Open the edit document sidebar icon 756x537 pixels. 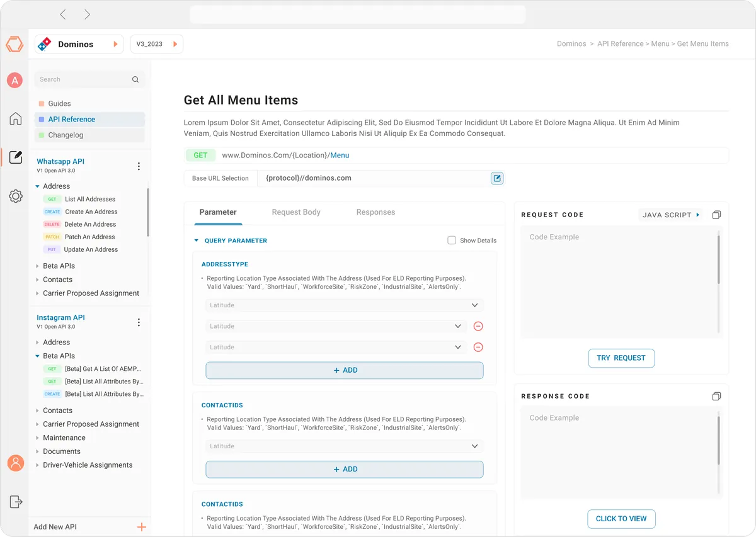click(x=16, y=157)
